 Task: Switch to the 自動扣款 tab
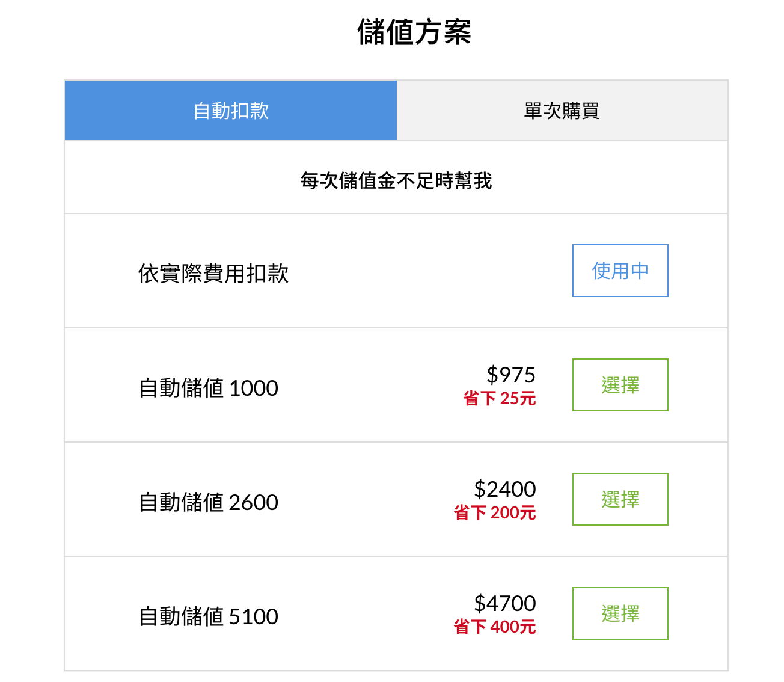pyautogui.click(x=231, y=111)
